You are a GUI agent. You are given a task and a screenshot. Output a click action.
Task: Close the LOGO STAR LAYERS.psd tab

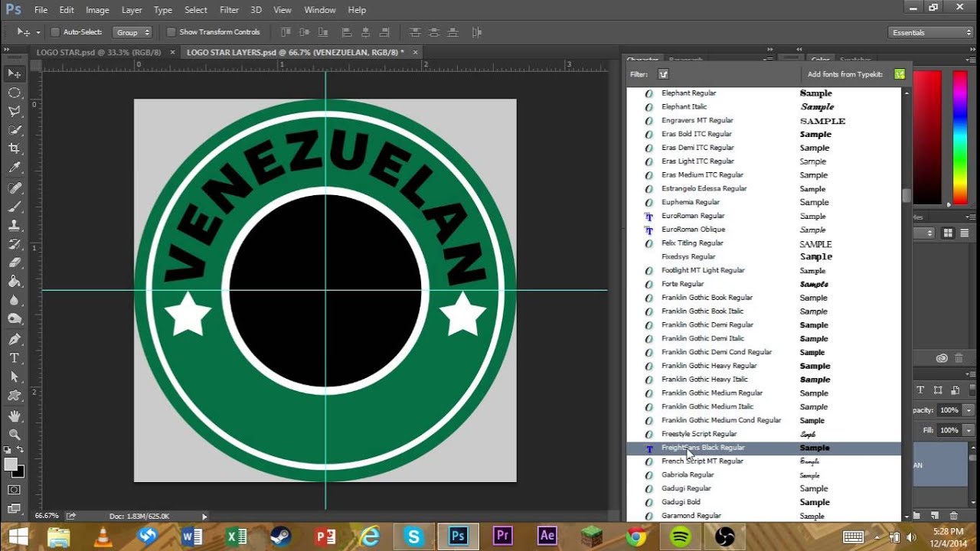pos(416,52)
